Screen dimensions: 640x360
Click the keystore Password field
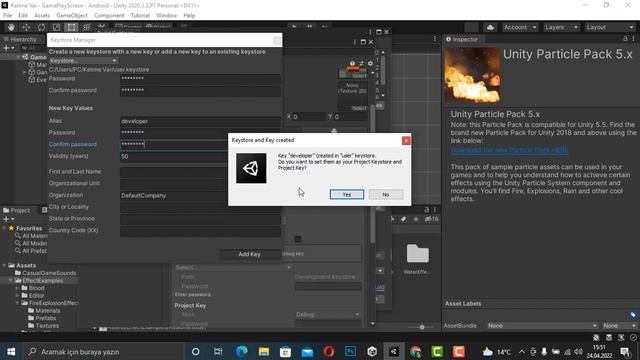coord(200,78)
